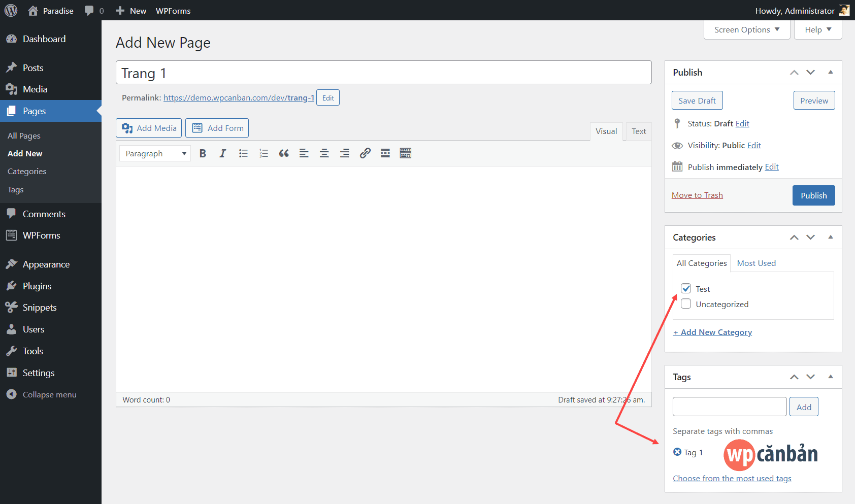Insert Read More tag icon
Viewport: 855px width, 504px height.
click(385, 153)
